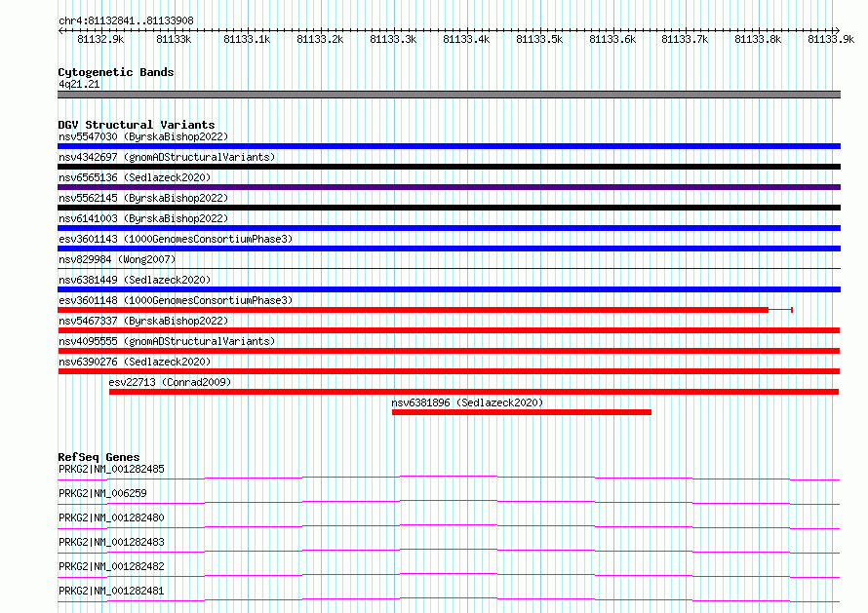Open variant nsv5467337 (ByrskaBishop2022) label

(143, 321)
